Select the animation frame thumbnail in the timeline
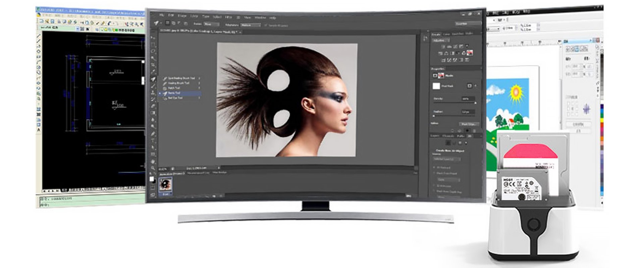This screenshot has width=644, height=268. [x=165, y=184]
